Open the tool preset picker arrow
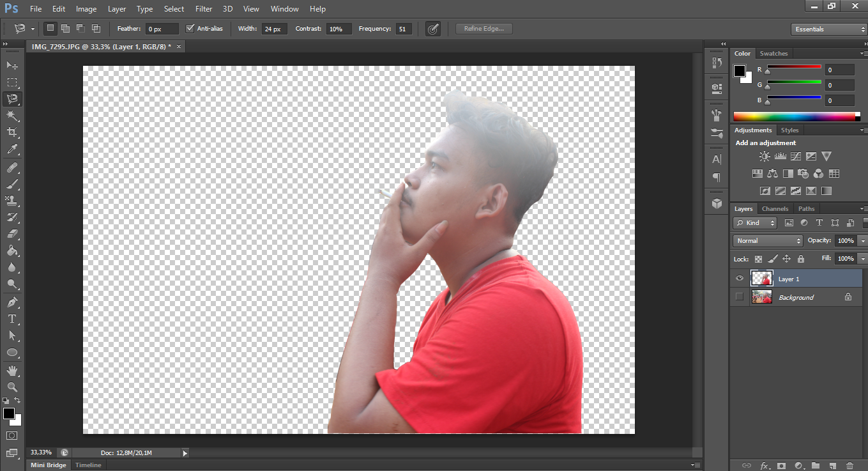Viewport: 868px width, 471px height. point(33,29)
